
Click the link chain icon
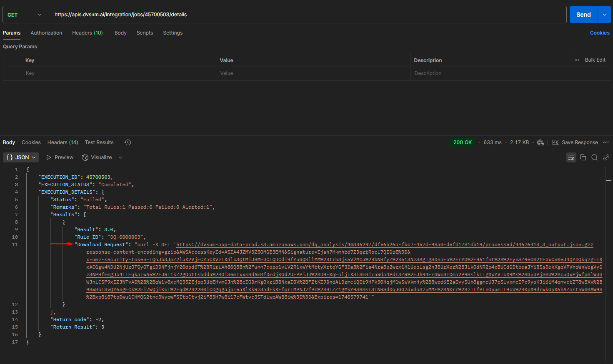pos(606,157)
